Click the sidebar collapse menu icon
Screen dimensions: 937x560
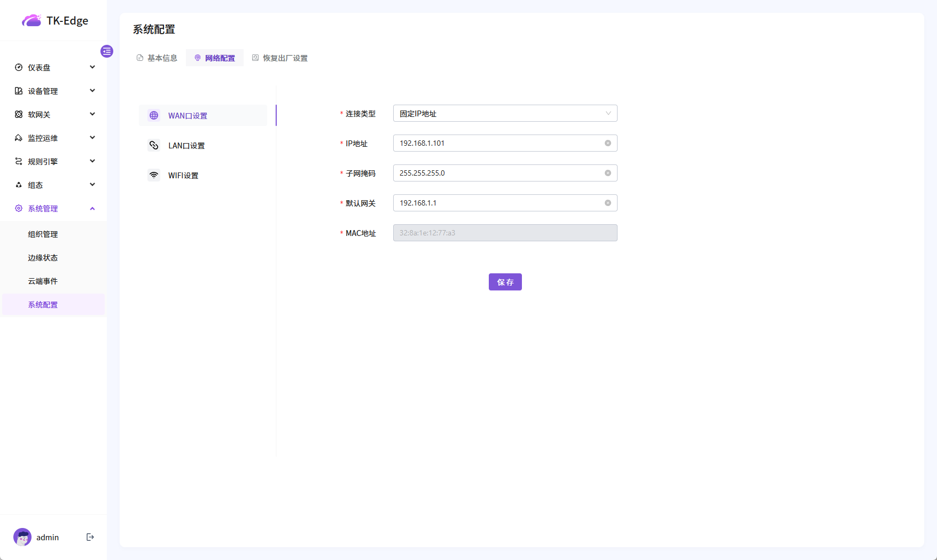[107, 51]
